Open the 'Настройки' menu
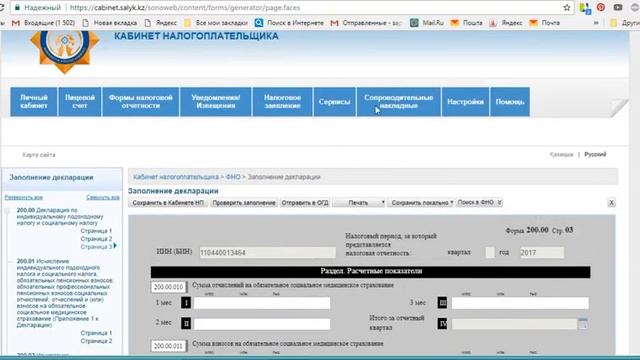This screenshot has height=360, width=640. [x=465, y=102]
